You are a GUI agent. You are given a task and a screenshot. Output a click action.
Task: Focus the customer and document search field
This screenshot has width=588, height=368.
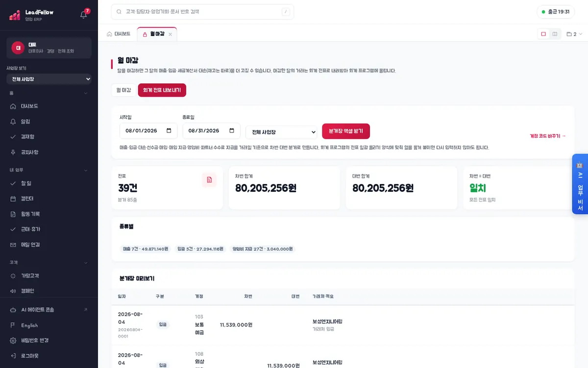(202, 12)
